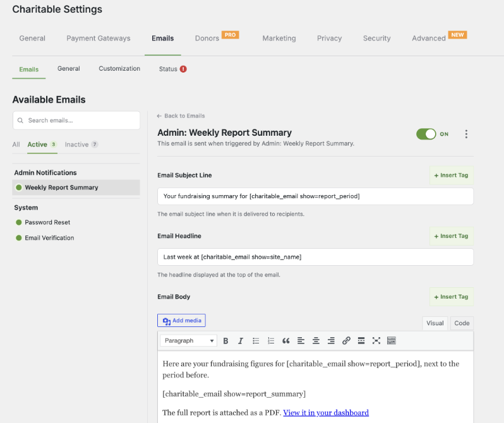
Task: Click the 'System' group heading
Action: coord(26,208)
